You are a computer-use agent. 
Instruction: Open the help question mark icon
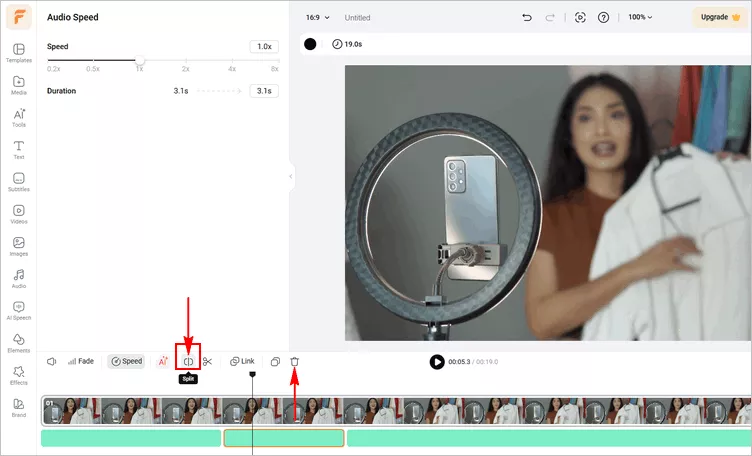click(603, 18)
